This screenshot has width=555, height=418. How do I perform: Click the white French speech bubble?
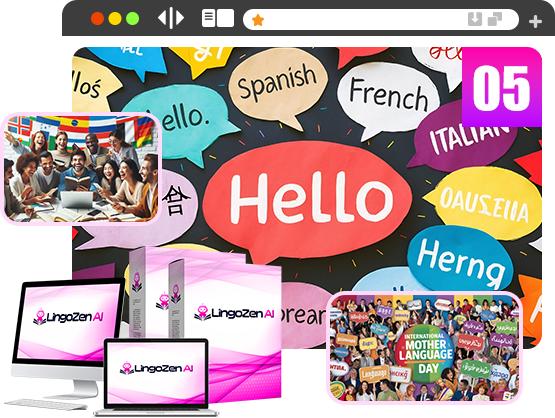[x=389, y=96]
